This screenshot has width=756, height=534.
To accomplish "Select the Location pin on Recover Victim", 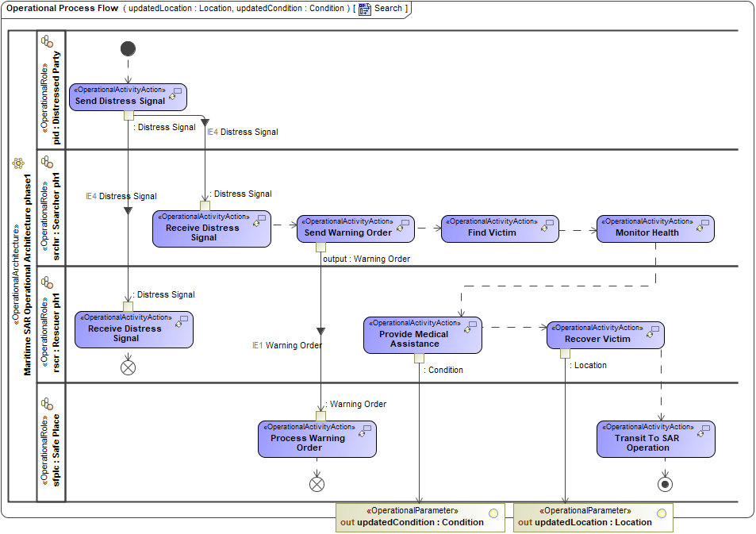I will 566,355.
